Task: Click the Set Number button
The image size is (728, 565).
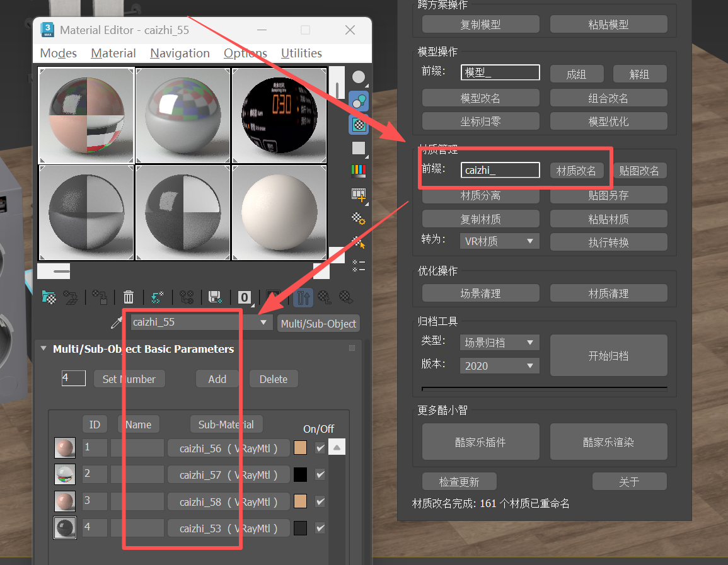Action: tap(129, 379)
